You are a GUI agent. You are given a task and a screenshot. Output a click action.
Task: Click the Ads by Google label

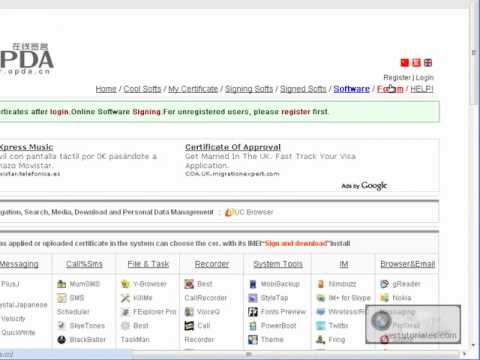coord(364,186)
